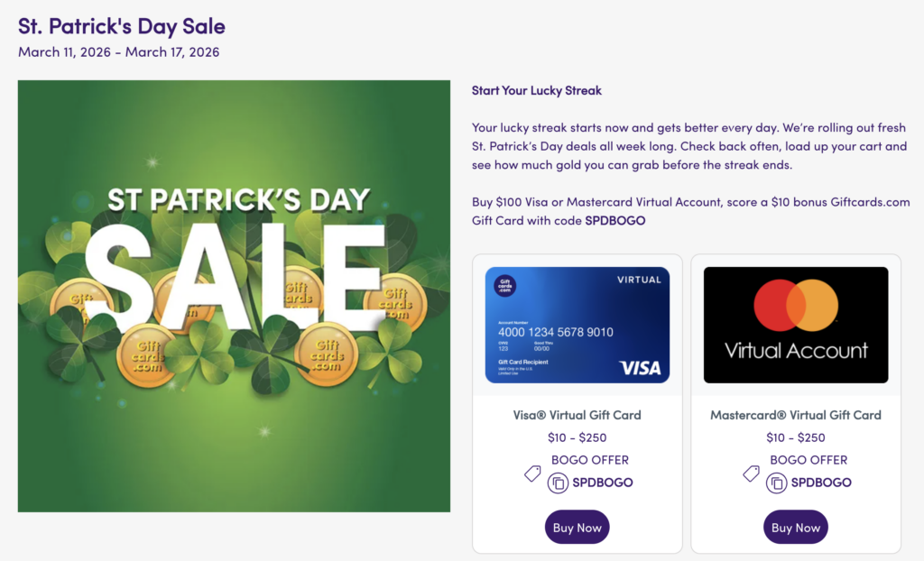Click copy icon next to Visa SPDBOGO code
The width and height of the screenshot is (924, 561).
pos(558,483)
